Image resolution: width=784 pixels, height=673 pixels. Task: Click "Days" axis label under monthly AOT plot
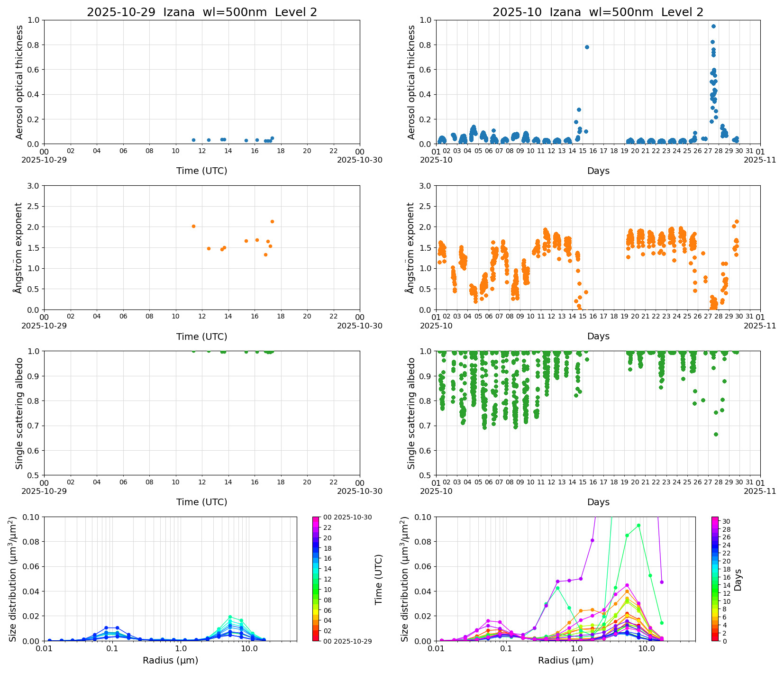(x=598, y=171)
